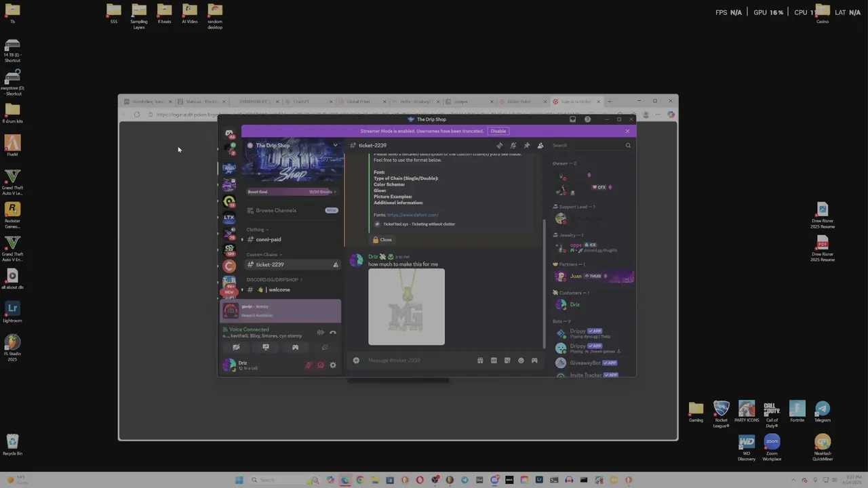Show pinned messages in ticket-2239
The width and height of the screenshot is (868, 488).
527,145
